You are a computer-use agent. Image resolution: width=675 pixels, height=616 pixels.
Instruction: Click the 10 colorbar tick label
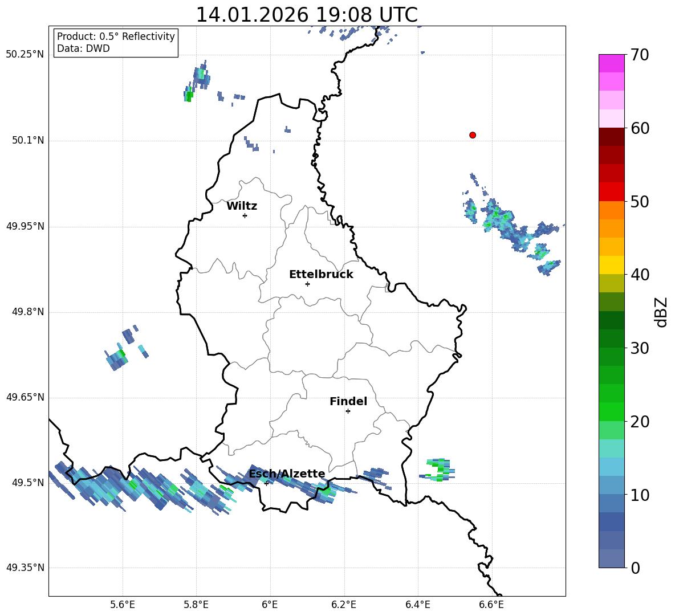click(640, 495)
